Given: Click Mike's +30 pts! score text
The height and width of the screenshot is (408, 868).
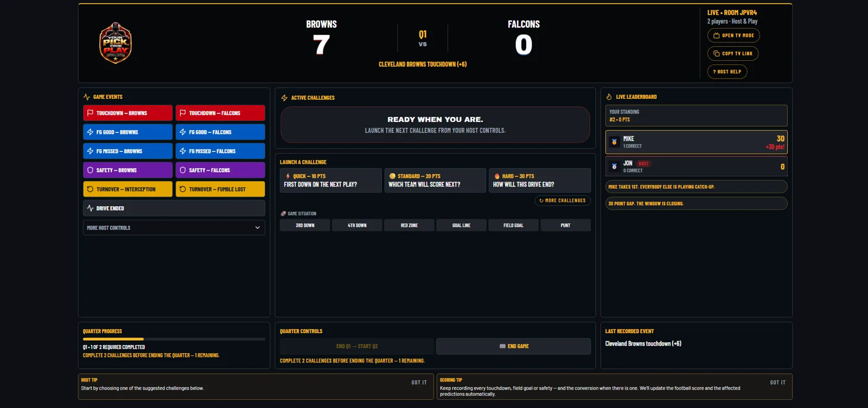Looking at the screenshot, I should point(775,147).
